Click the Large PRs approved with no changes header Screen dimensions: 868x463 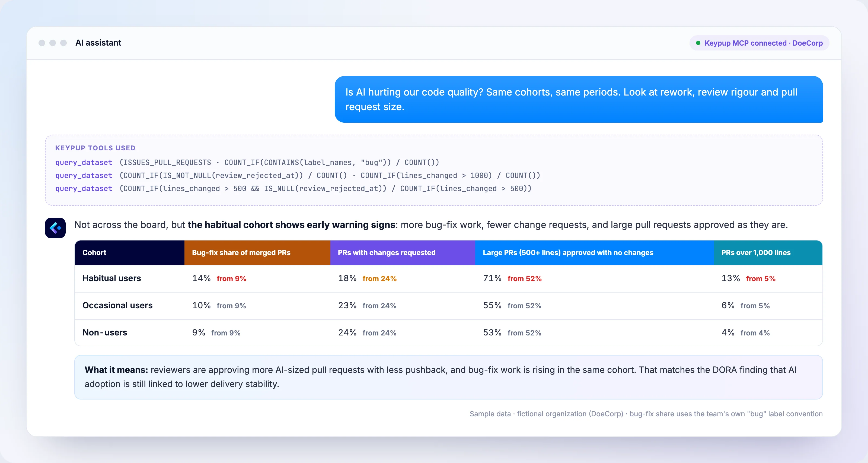point(594,253)
